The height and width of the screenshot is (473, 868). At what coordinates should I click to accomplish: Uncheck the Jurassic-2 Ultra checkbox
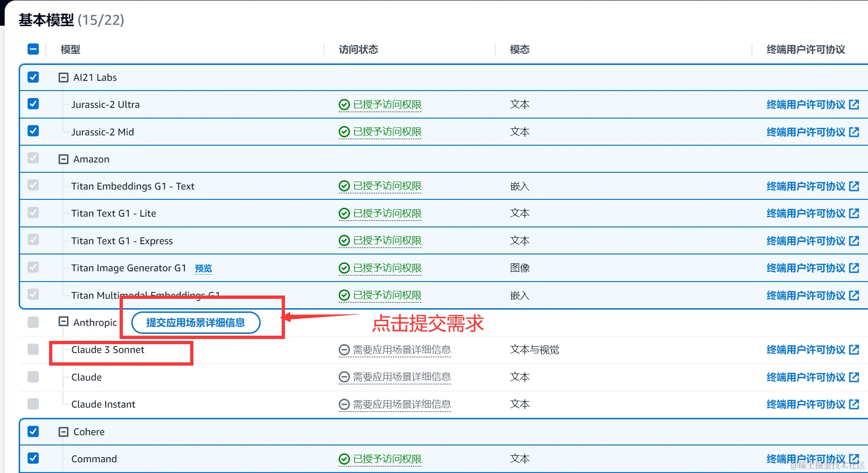(33, 104)
